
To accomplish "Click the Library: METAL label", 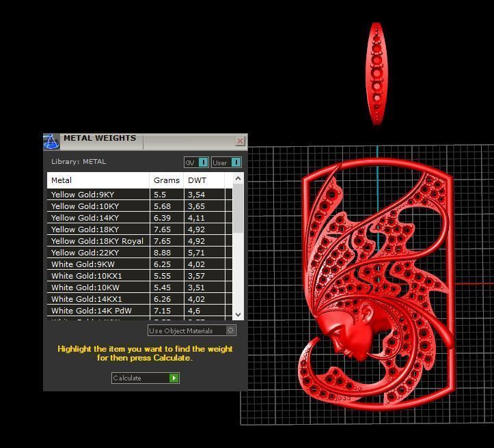I will 79,161.
